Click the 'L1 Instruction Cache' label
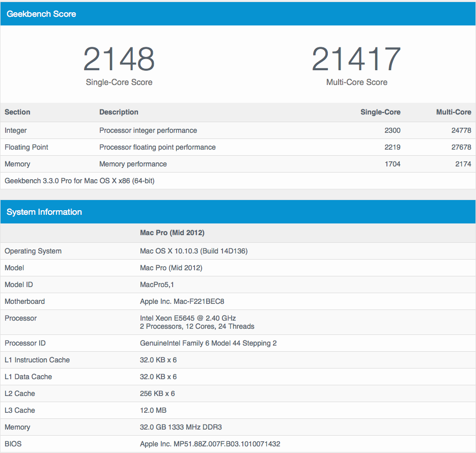This screenshot has height=453, width=476. point(37,360)
